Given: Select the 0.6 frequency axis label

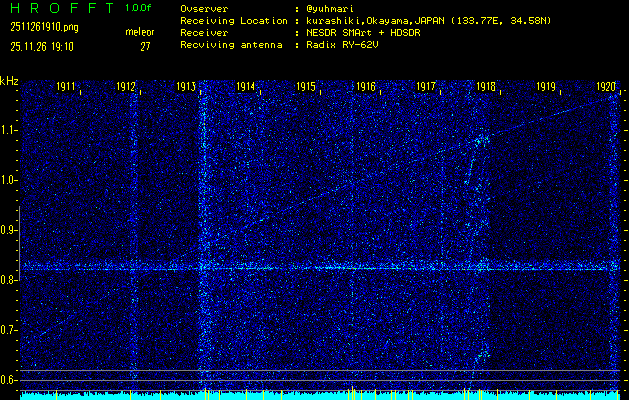Looking at the screenshot, I should click(x=9, y=379).
